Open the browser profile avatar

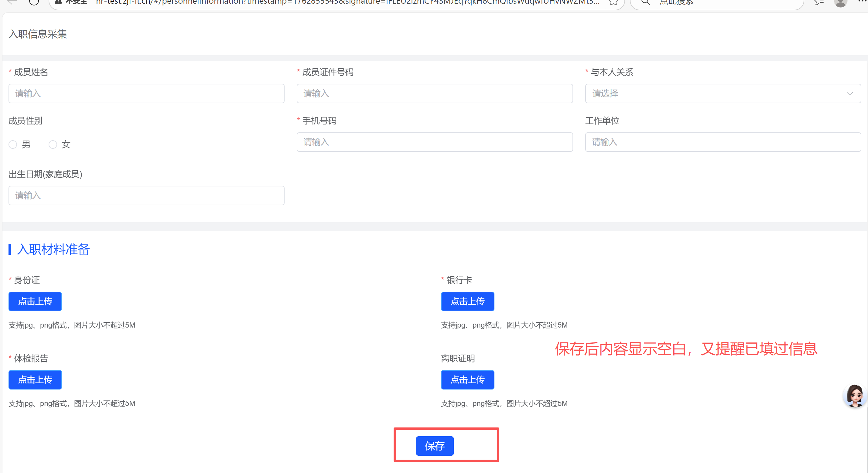point(840,3)
